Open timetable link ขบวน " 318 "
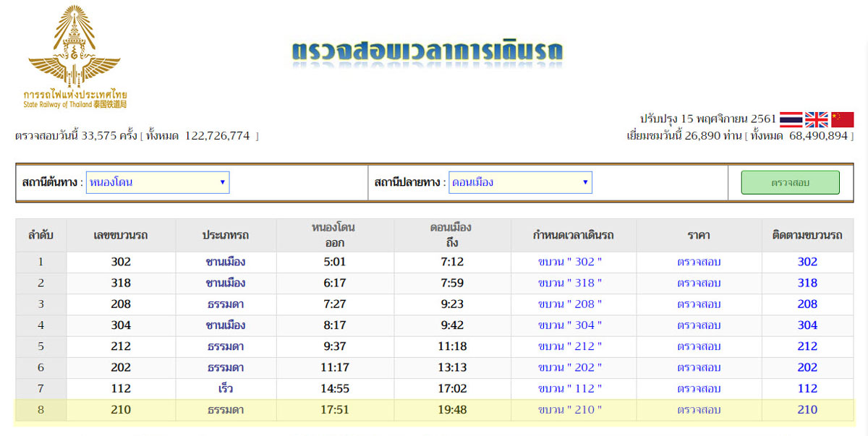This screenshot has width=868, height=436. (570, 283)
